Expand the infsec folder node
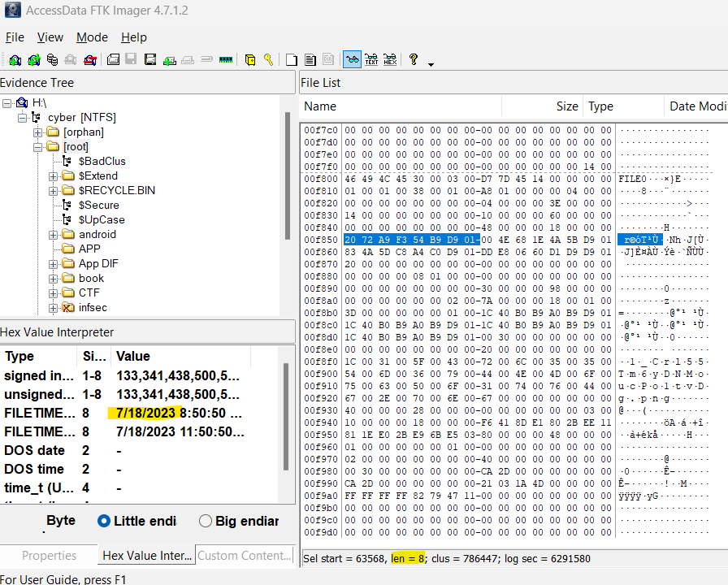This screenshot has width=728, height=585. coord(53,308)
